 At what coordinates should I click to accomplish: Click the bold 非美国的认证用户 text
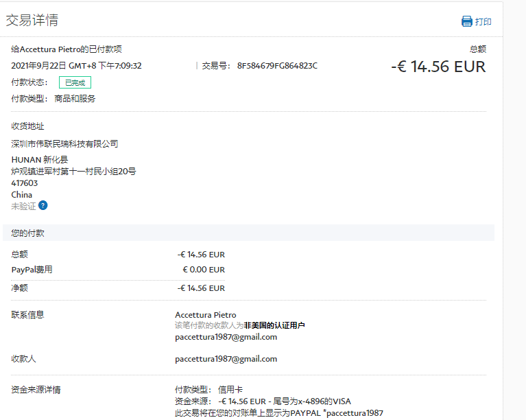point(274,325)
